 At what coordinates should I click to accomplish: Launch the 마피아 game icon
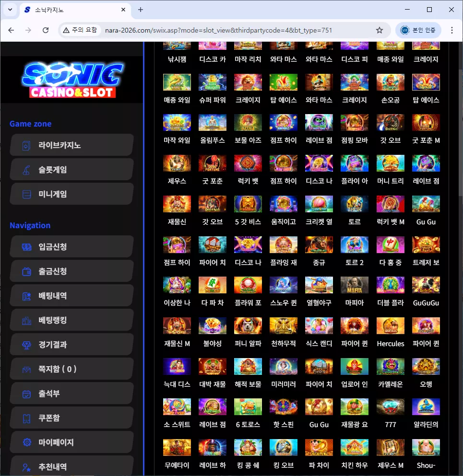[x=355, y=285]
